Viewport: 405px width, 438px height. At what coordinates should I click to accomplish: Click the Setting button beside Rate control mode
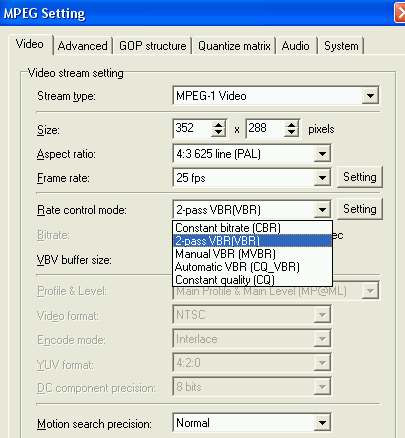[360, 209]
